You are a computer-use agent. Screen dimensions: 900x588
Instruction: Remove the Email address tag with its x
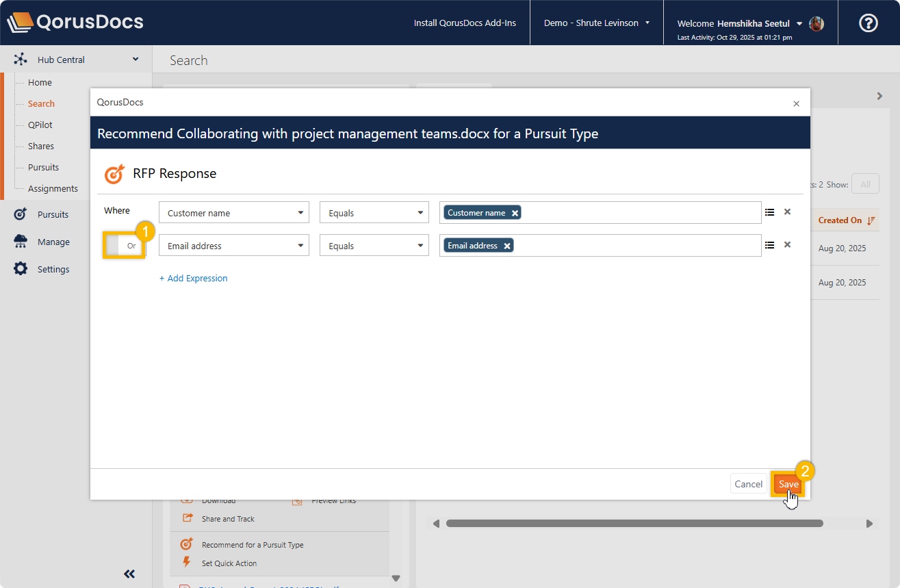click(x=507, y=246)
